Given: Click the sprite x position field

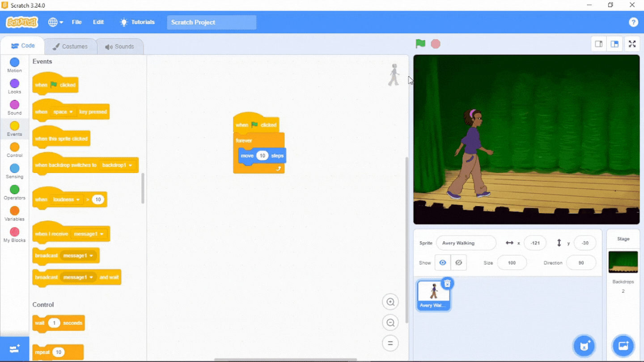Looking at the screenshot, I should 535,243.
